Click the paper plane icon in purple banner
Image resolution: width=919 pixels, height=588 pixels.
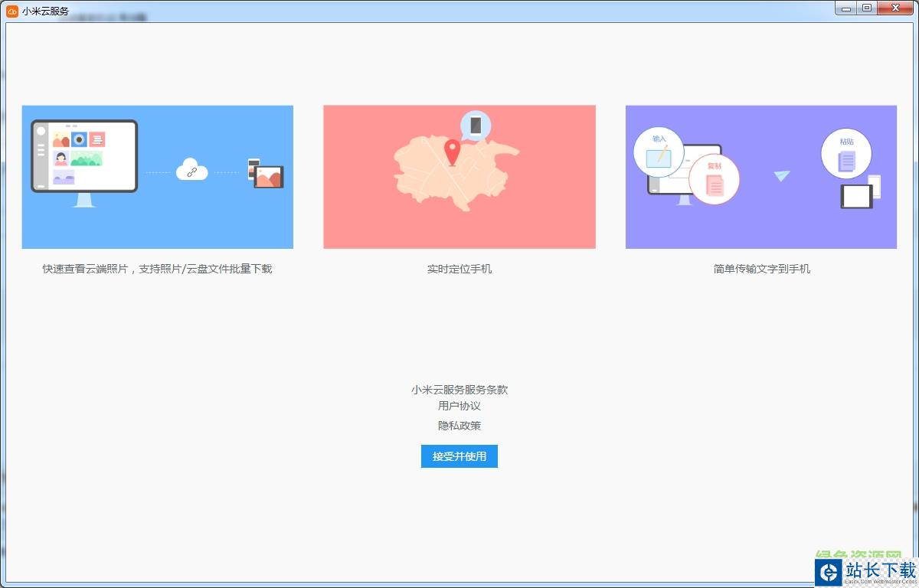(x=781, y=175)
